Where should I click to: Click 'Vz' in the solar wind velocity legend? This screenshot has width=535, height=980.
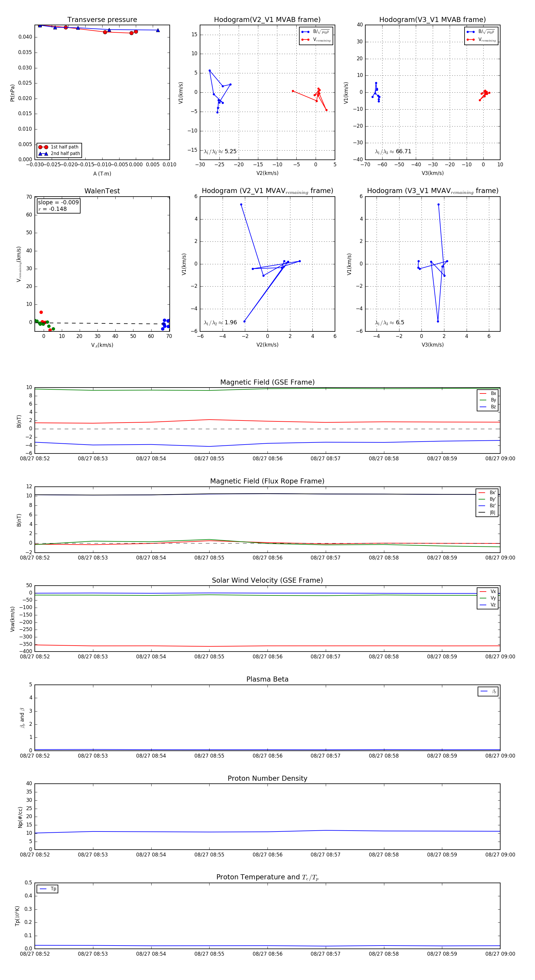click(493, 605)
